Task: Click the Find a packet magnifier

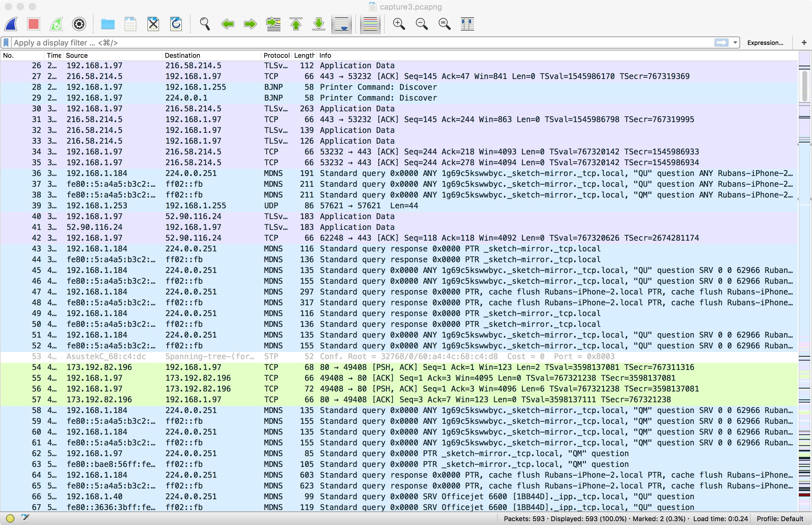Action: [205, 24]
